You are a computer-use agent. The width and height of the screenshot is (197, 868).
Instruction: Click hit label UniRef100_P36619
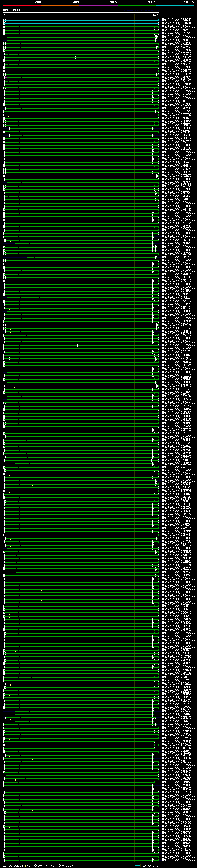[177, 724]
